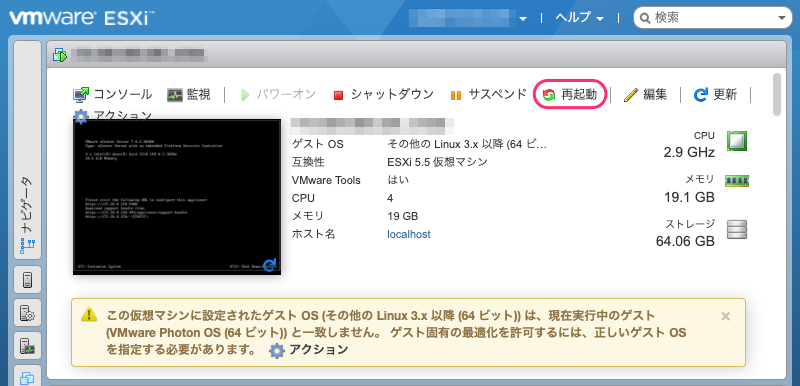Click the ESXi 5.5 仮想マシン compatibility value
This screenshot has height=386, width=800.
click(437, 162)
